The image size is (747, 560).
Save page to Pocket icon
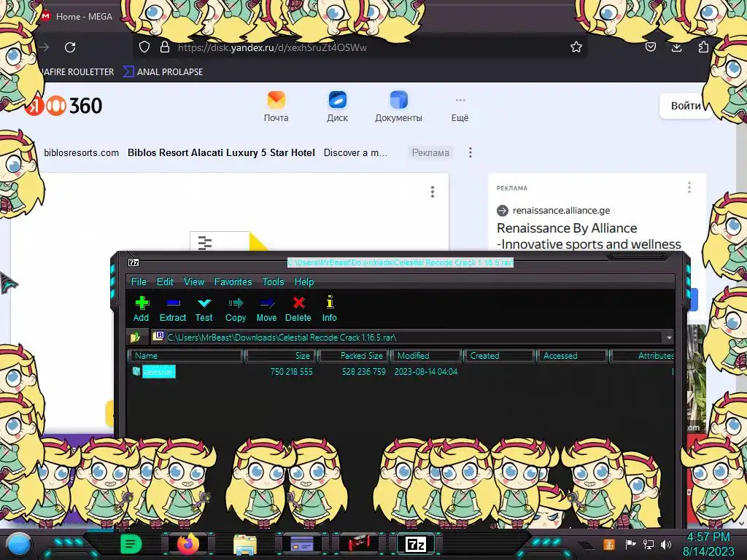point(651,47)
